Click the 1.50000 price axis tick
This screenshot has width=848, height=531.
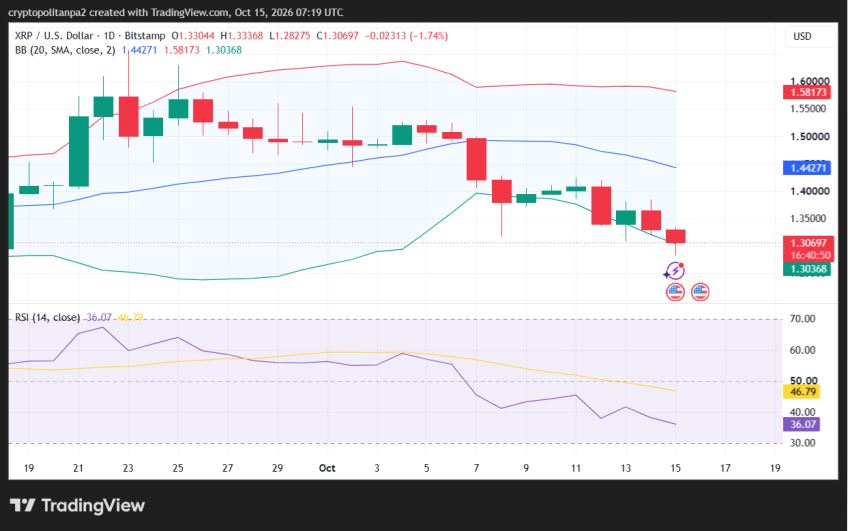(x=809, y=136)
